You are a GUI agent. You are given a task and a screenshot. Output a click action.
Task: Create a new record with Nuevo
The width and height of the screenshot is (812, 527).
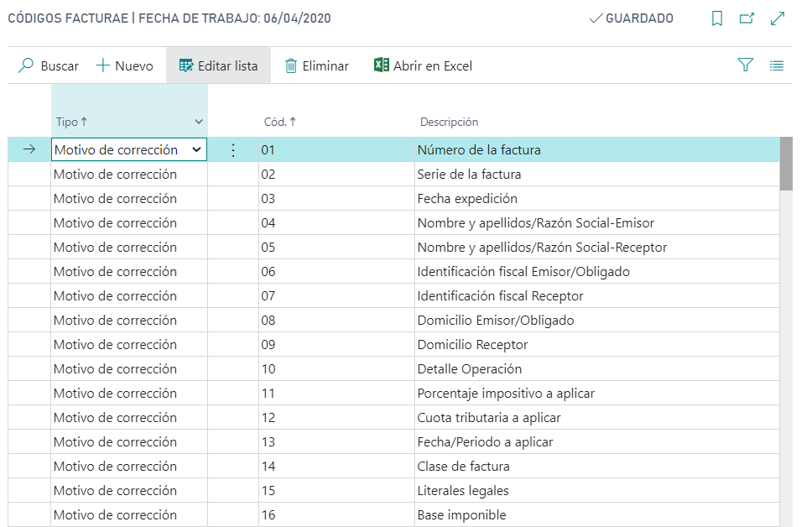(125, 65)
